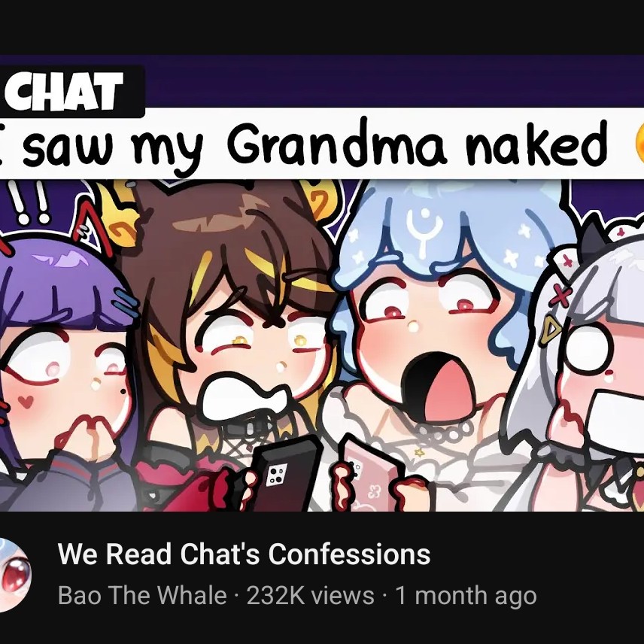Click the exclamation marks above purple hair

[28, 202]
